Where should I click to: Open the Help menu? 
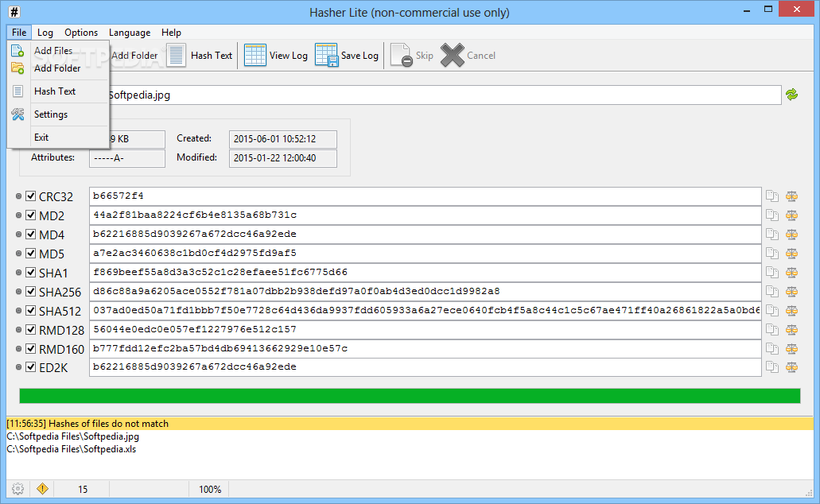tap(171, 33)
